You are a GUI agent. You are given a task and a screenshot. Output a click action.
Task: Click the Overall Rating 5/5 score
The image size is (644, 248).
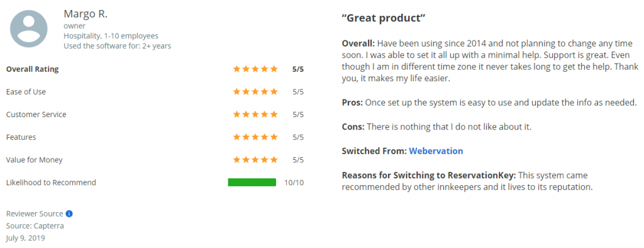point(298,69)
